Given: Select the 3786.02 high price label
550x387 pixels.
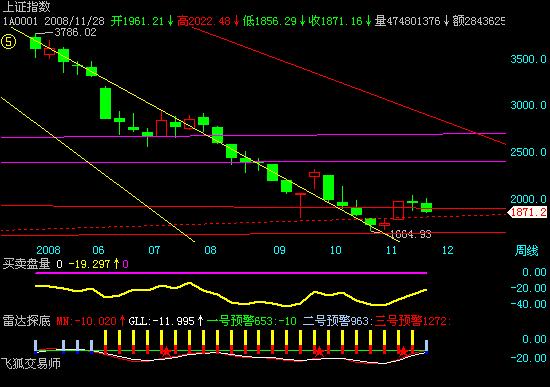Looking at the screenshot, I should click(x=75, y=33).
